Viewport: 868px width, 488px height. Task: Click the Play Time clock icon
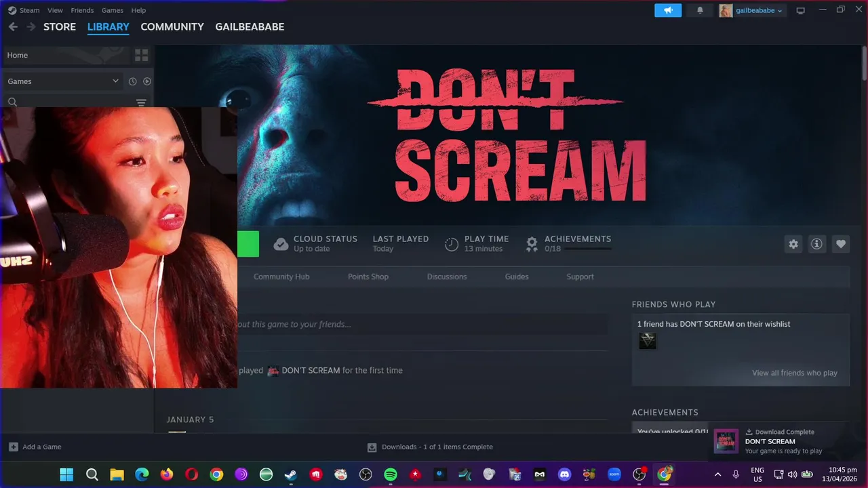click(452, 244)
